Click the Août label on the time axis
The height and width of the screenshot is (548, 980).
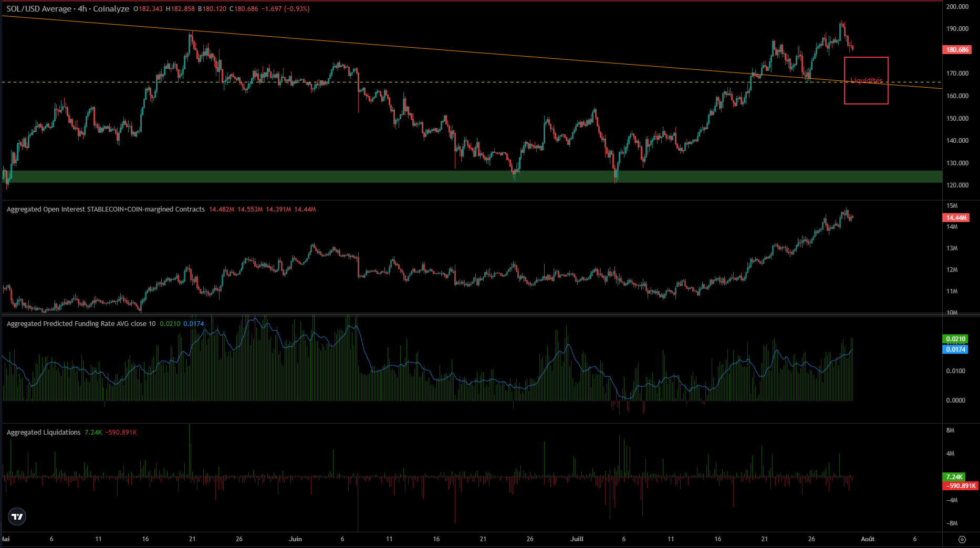pyautogui.click(x=868, y=539)
